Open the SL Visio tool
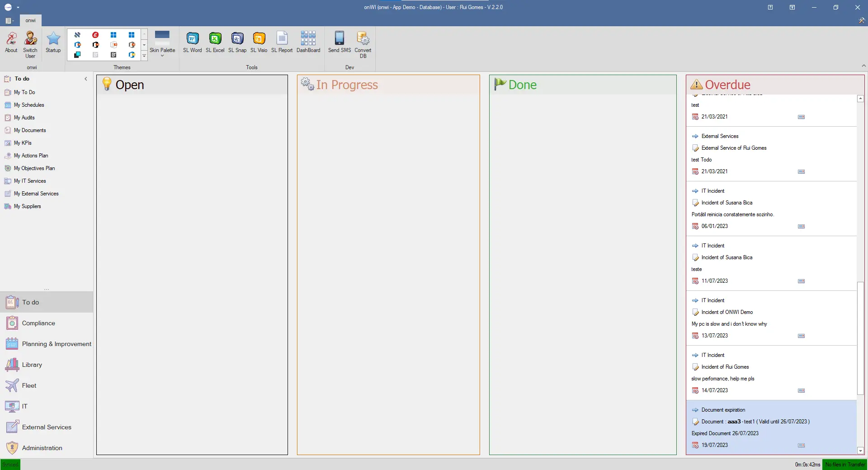 (259, 42)
